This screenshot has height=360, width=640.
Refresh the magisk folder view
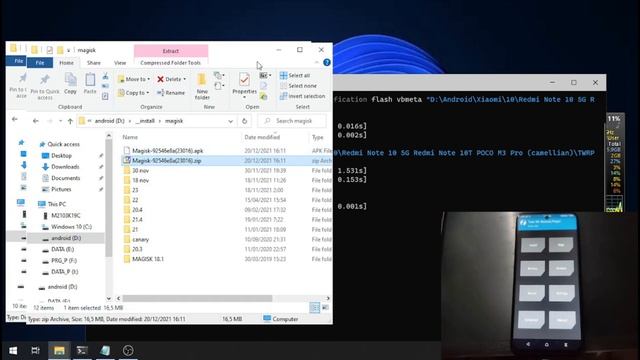coord(244,121)
